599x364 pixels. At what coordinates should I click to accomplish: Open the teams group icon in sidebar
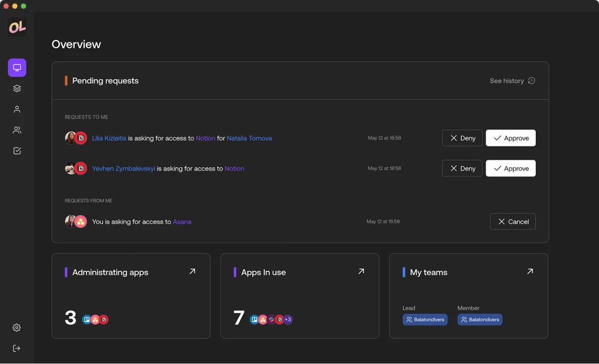tap(17, 130)
